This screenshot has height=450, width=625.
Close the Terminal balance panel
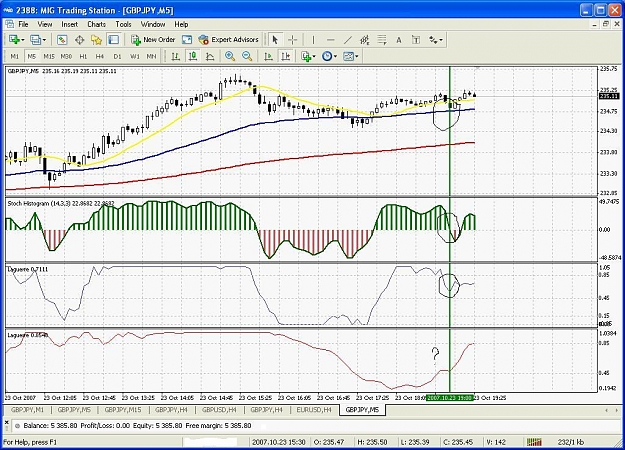point(7,421)
